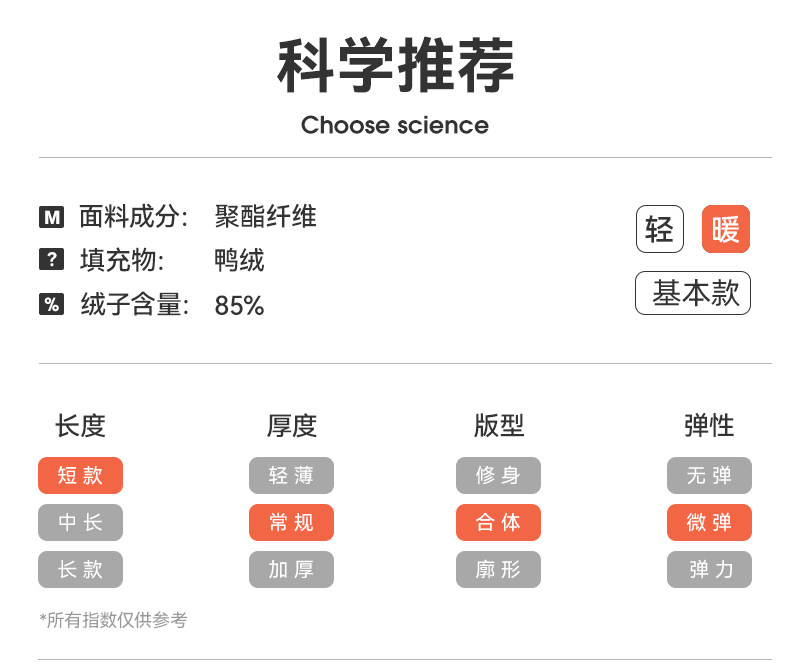Choose 修身 fit option
This screenshot has width=790, height=671.
tap(498, 476)
